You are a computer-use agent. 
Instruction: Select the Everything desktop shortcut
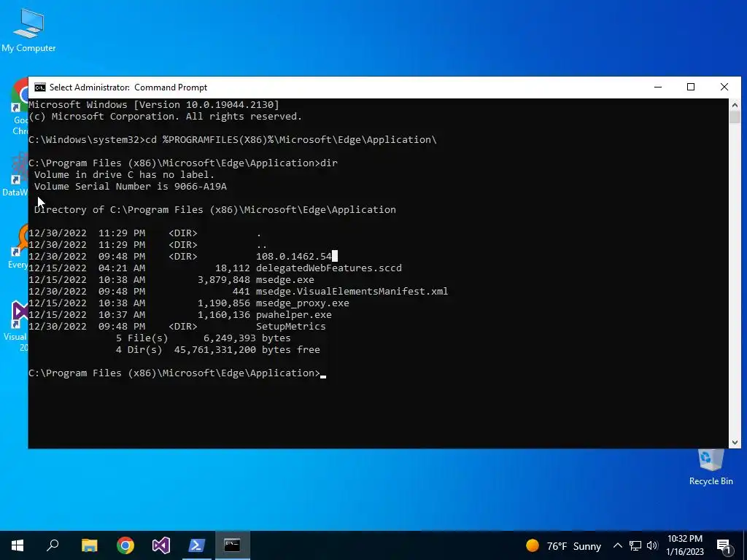point(18,246)
